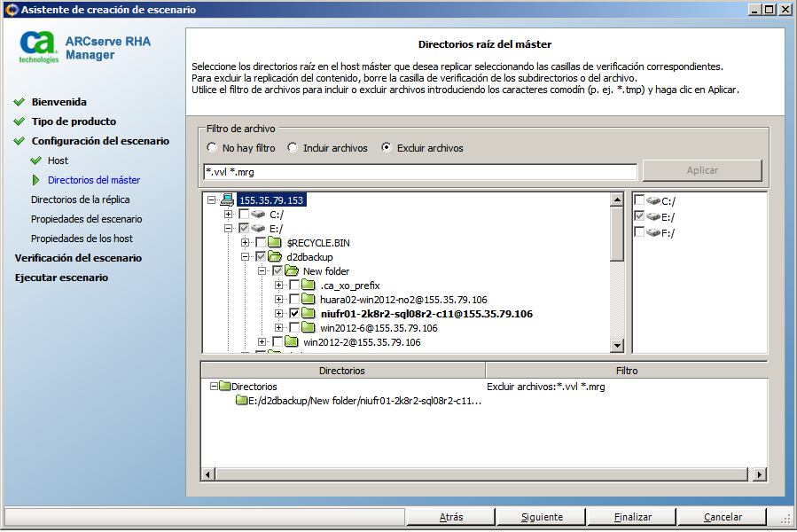Expand the C:/ drive in tree

click(x=229, y=215)
